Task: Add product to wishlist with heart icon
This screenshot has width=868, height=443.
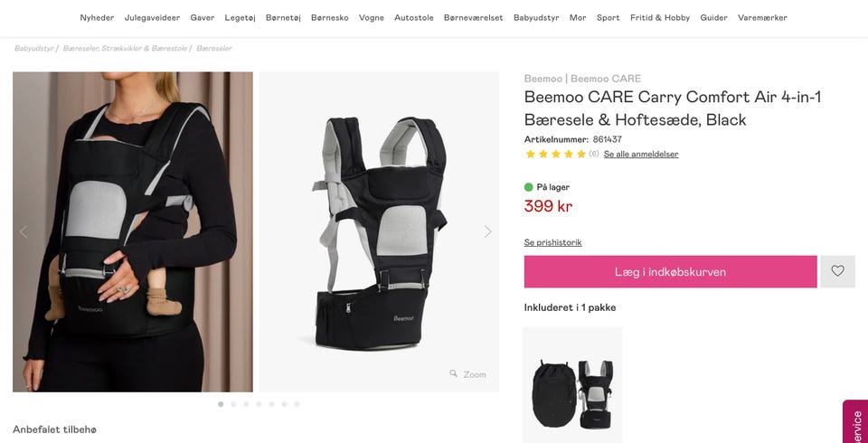Action: [837, 271]
